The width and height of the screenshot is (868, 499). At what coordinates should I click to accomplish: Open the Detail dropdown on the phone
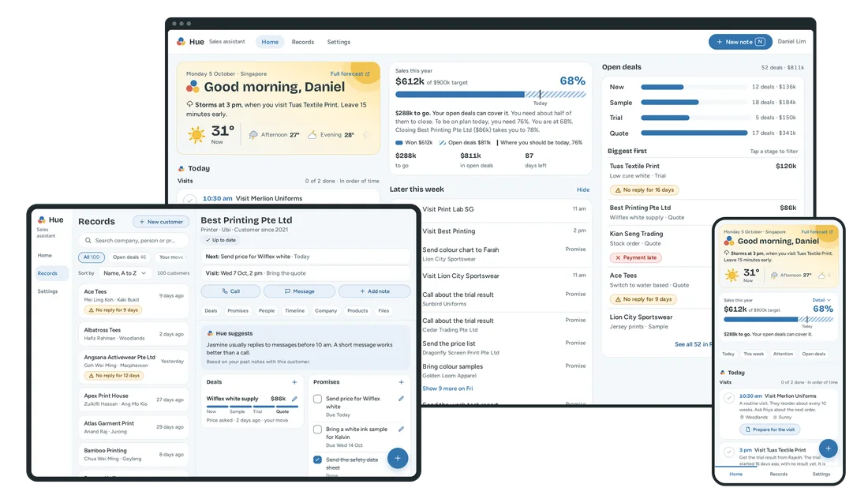821,300
